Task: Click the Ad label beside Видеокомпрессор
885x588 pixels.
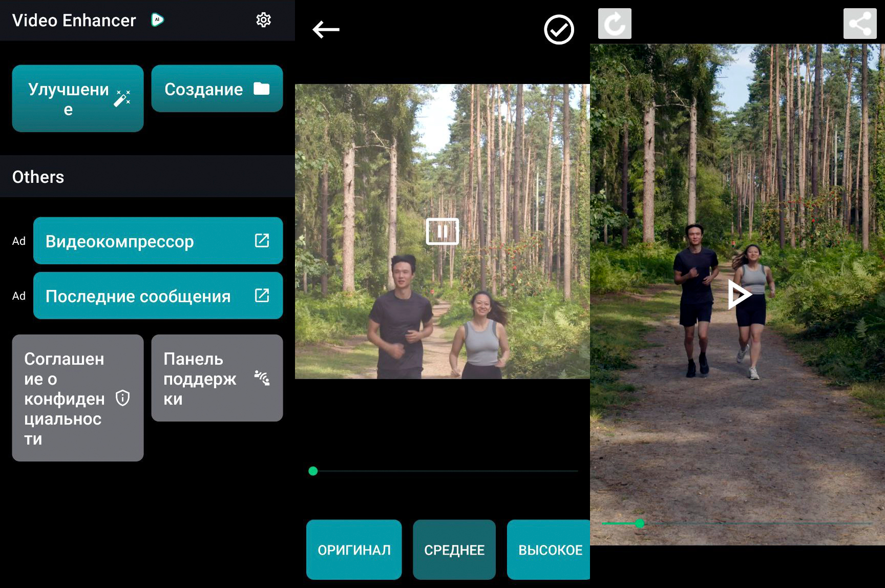Action: tap(19, 241)
